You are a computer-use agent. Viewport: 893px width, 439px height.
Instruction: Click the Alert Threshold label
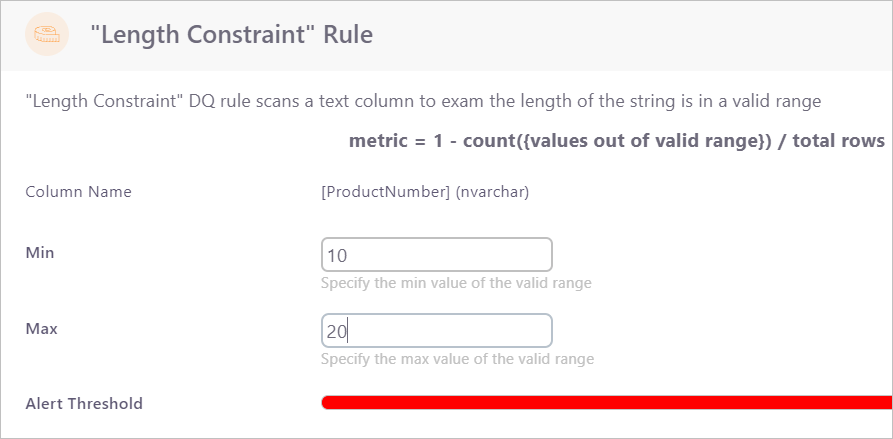point(83,404)
